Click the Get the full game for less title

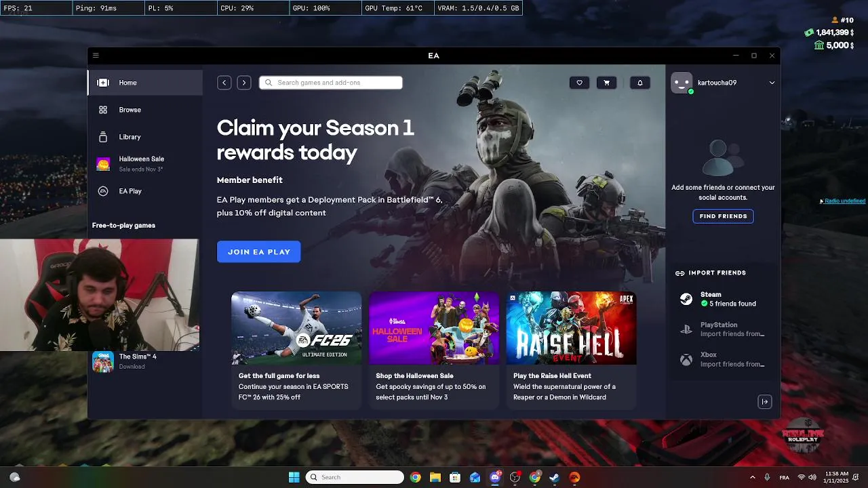coord(279,375)
